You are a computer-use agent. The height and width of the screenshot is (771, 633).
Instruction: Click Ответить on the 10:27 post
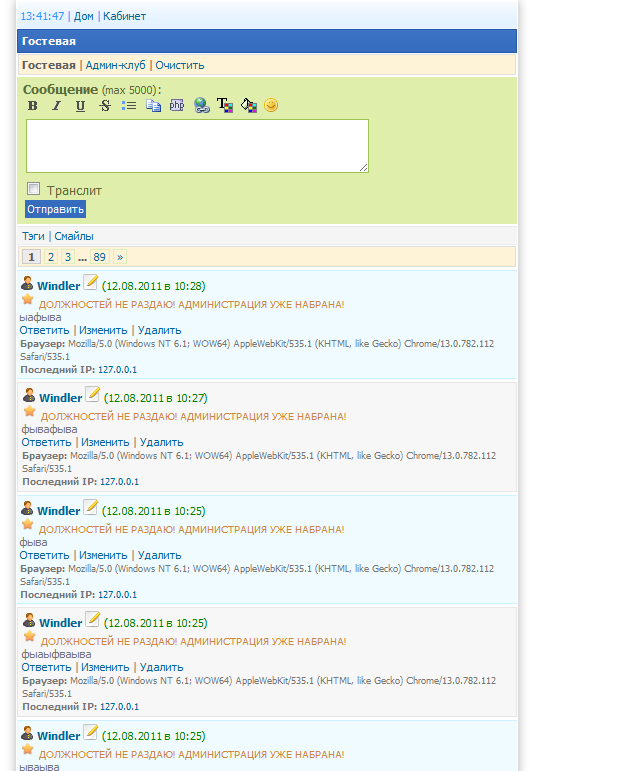[46, 443]
